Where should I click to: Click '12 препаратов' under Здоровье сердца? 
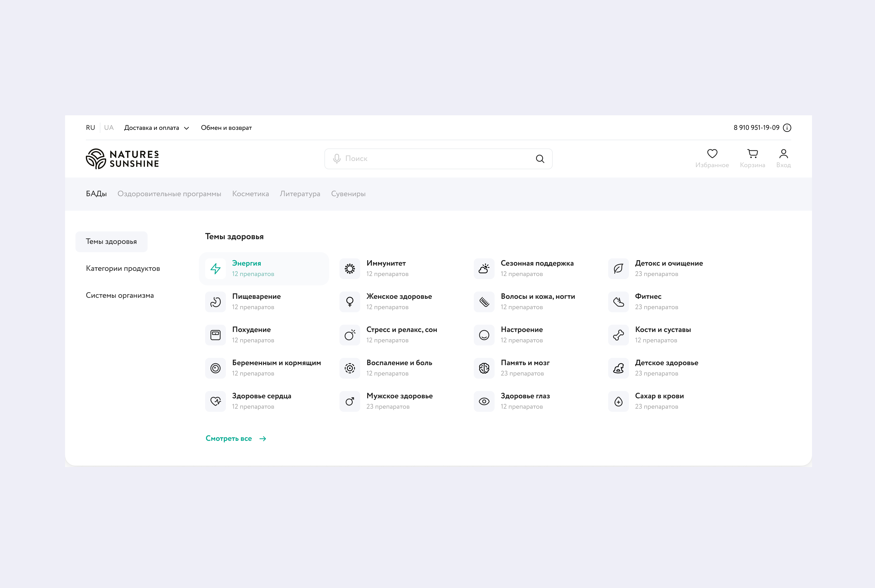[253, 407]
